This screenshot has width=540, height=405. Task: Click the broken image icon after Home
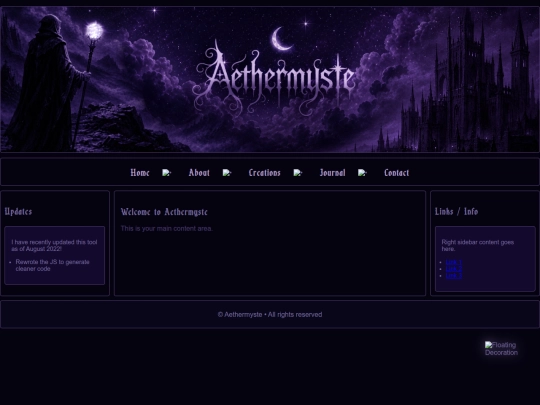pyautogui.click(x=167, y=173)
